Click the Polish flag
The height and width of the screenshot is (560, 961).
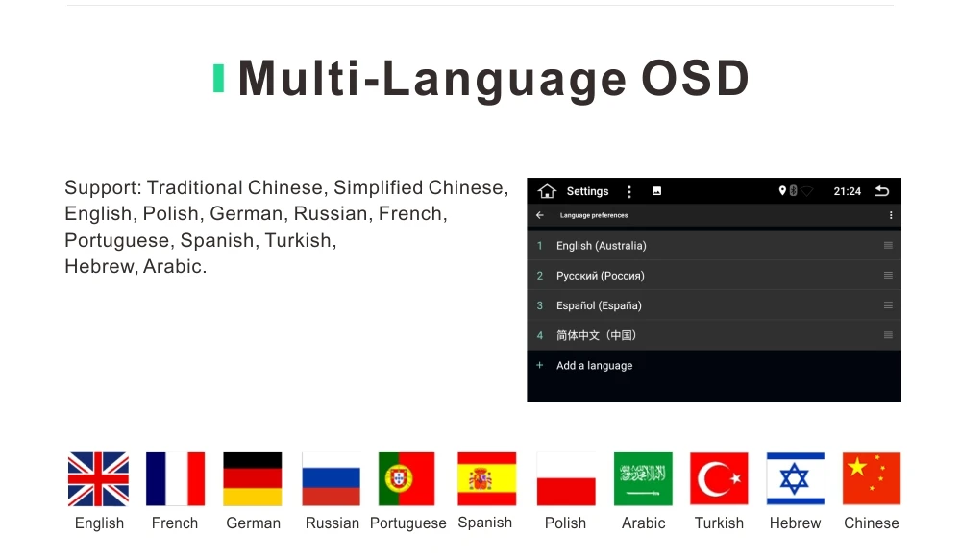click(566, 479)
